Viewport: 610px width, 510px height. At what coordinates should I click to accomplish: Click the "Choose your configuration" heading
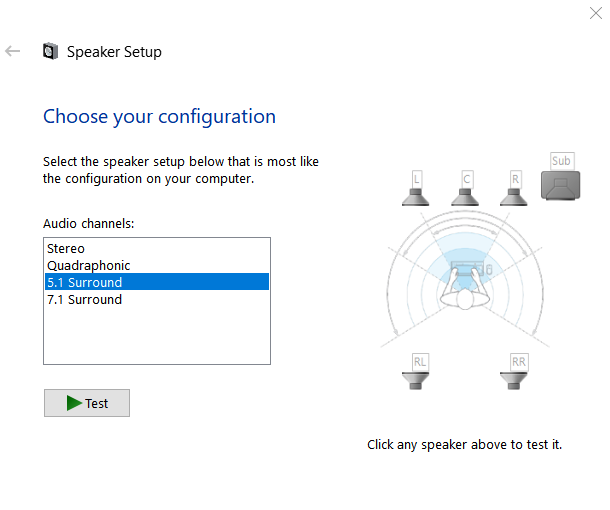159,116
